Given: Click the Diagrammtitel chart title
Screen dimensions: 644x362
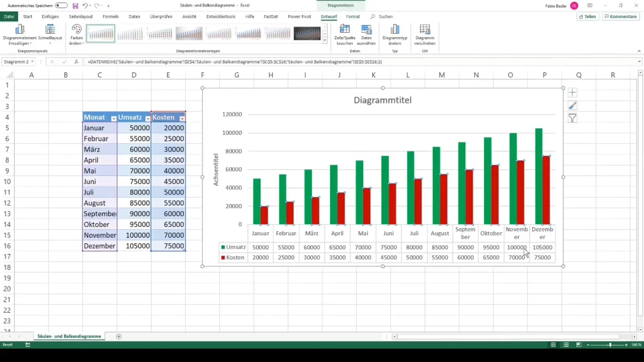Looking at the screenshot, I should tap(382, 100).
